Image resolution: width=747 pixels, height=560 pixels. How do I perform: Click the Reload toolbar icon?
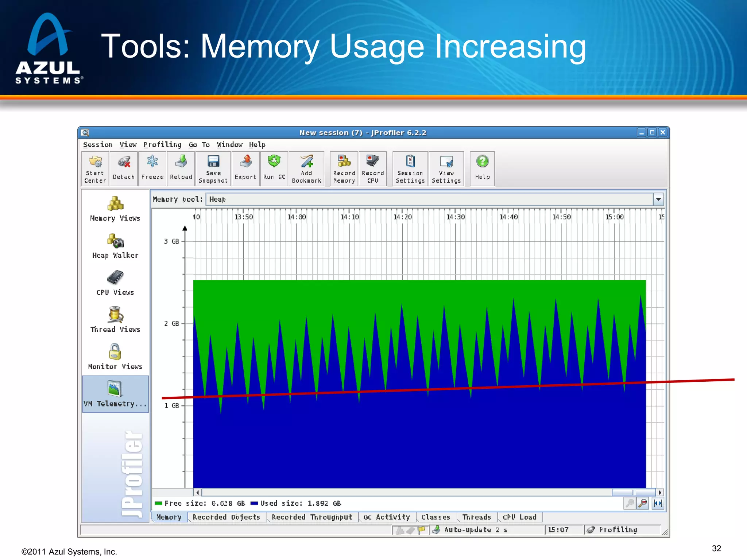(x=181, y=169)
